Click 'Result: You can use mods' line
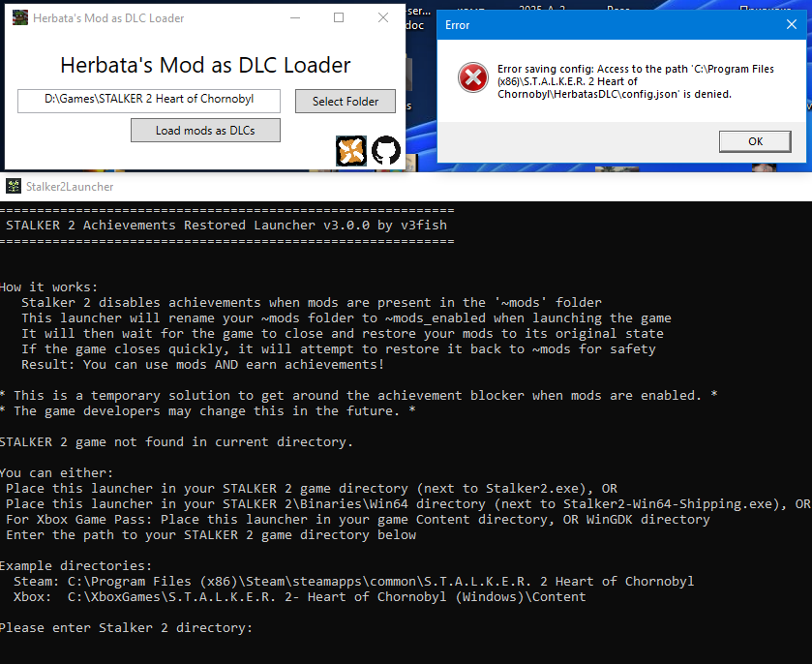The width and height of the screenshot is (812, 664). pos(202,365)
